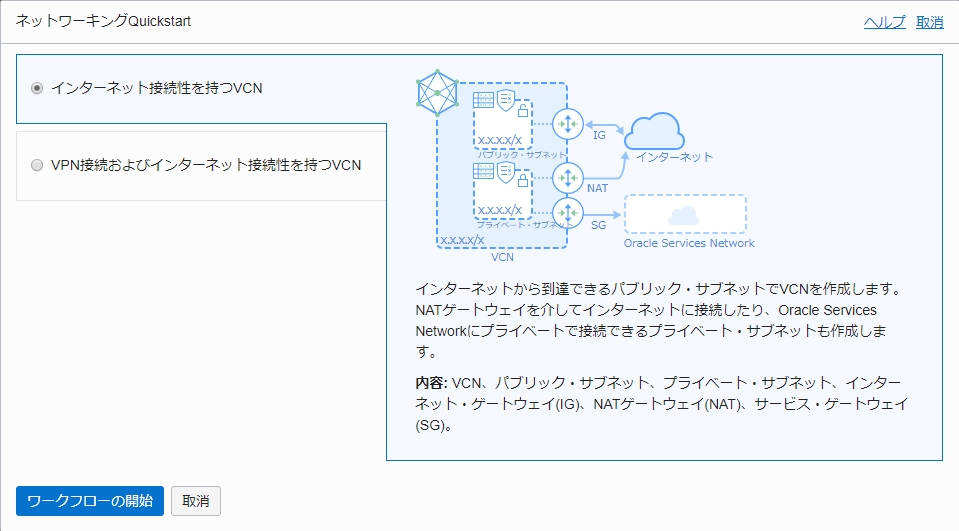Screen dimensions: 959x531
Task: Click the VCN hexagon network icon
Action: (437, 93)
